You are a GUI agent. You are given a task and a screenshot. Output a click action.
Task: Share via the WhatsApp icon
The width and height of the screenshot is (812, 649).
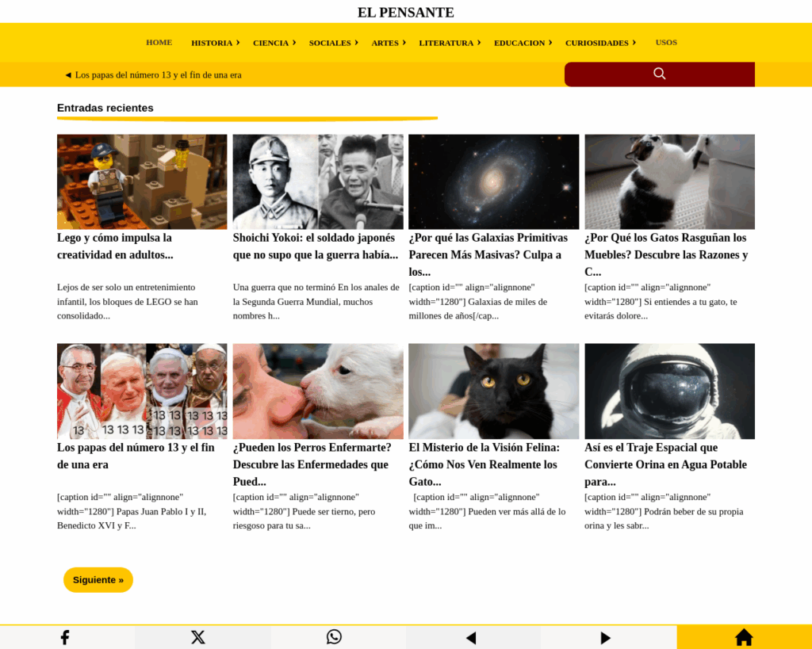click(x=334, y=637)
